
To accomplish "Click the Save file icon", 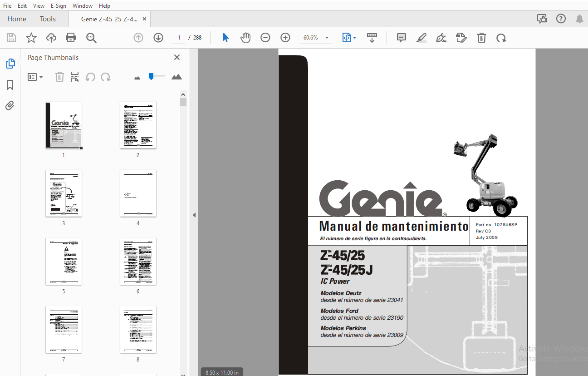I will coord(11,38).
